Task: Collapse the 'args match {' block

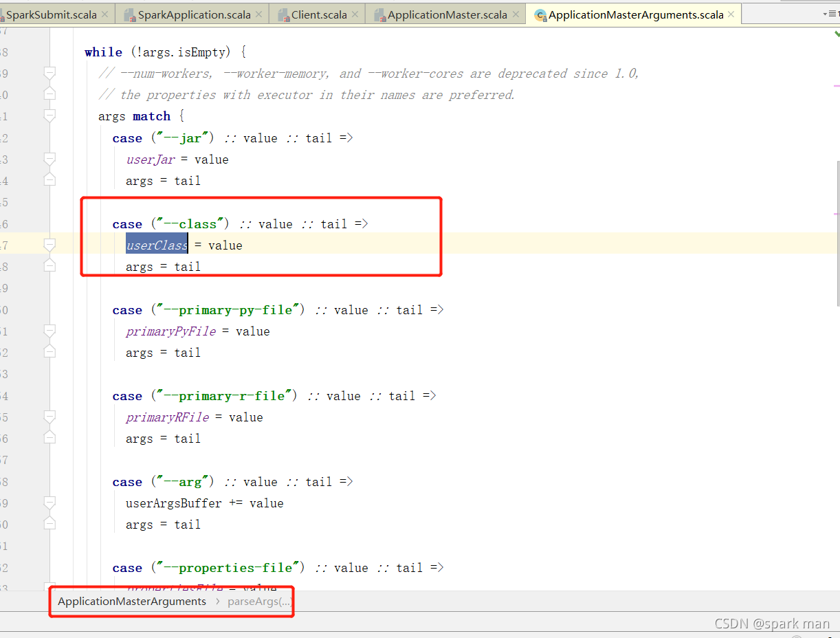Action: pos(49,116)
